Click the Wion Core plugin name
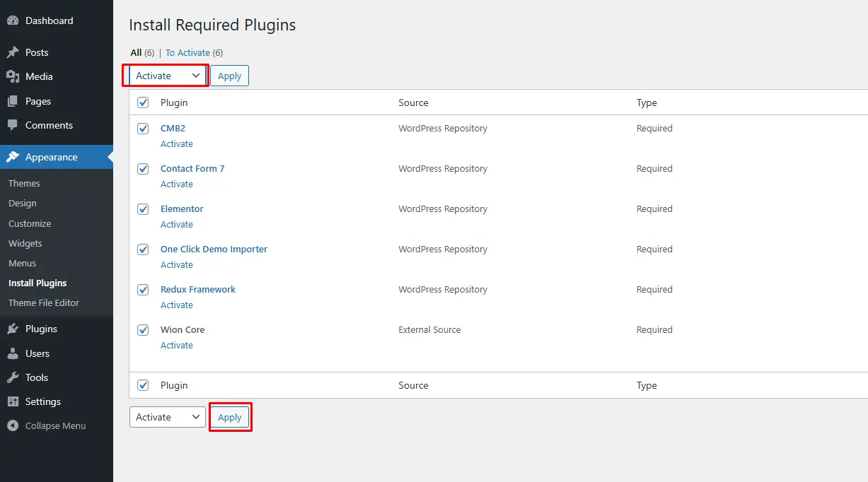 [x=183, y=330]
